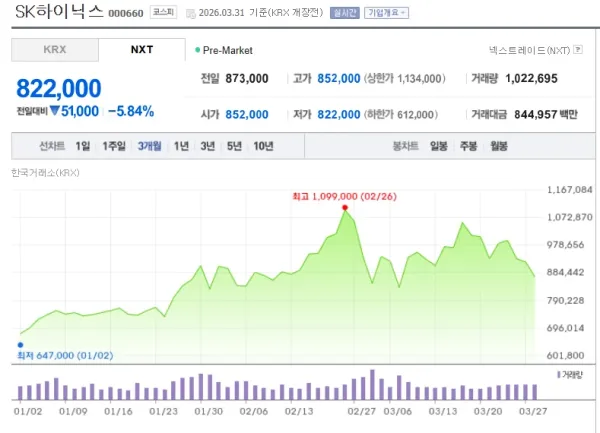Image resolution: width=600 pixels, height=433 pixels.
Task: Click the tallest volume bar near 02/27
Action: pos(372,385)
